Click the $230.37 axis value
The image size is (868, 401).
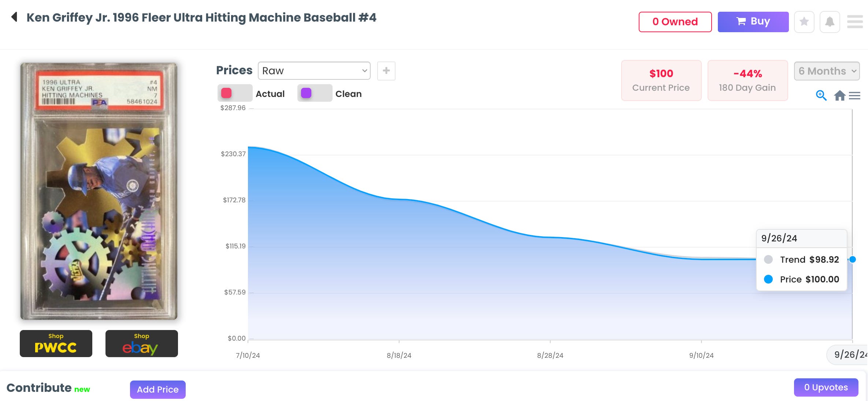click(x=233, y=154)
